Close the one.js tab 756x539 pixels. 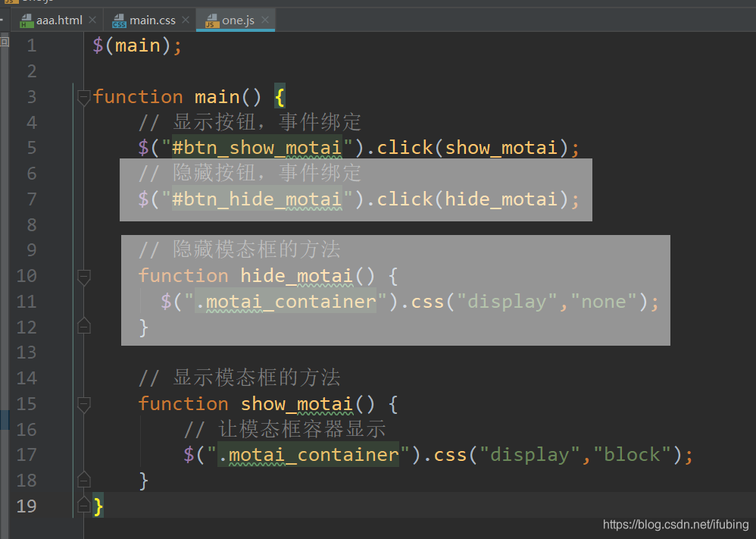click(264, 20)
